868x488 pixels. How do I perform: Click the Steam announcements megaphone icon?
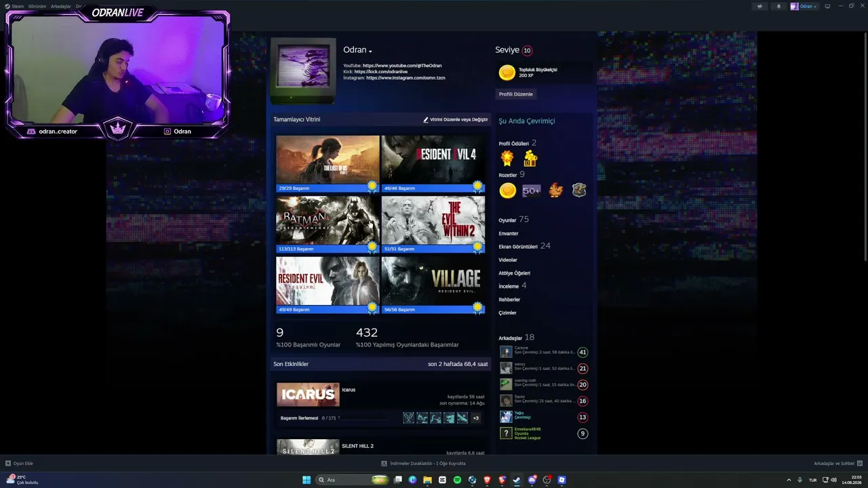tap(759, 6)
